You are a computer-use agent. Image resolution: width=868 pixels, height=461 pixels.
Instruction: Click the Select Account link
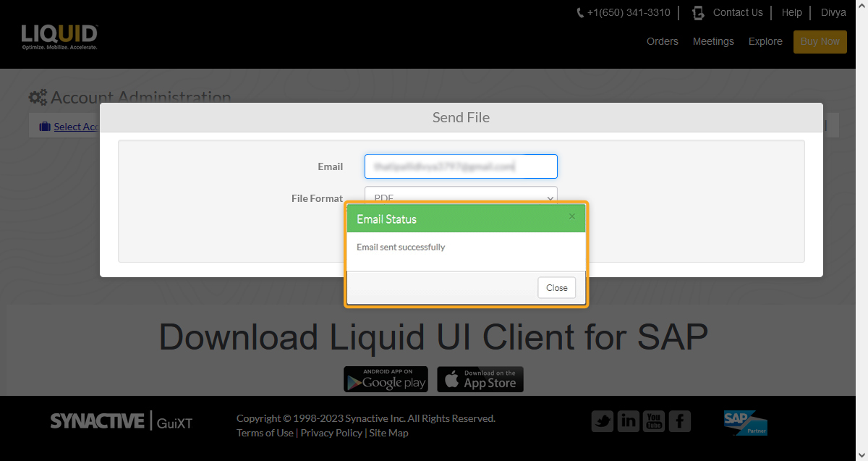[76, 127]
